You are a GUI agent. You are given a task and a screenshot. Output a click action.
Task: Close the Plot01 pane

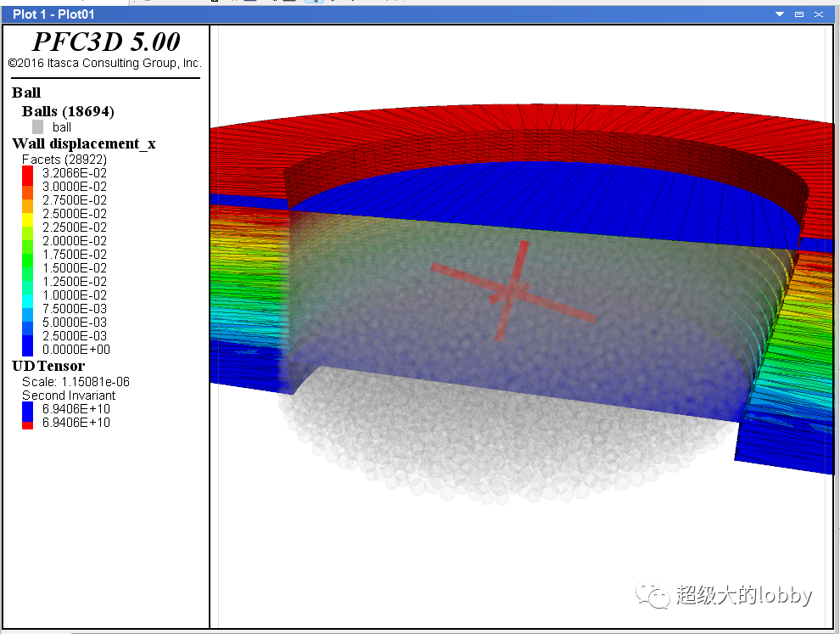[x=819, y=14]
